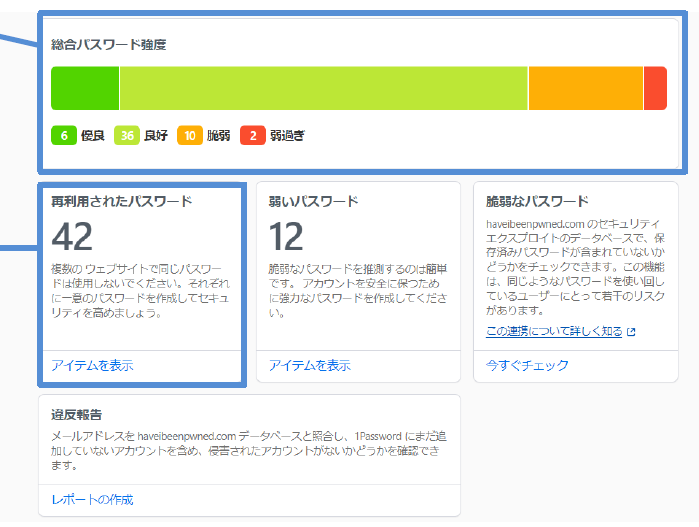Viewport: 699px width, 527px height.
Task: Click レポートの作成 link
Action: coord(92,500)
